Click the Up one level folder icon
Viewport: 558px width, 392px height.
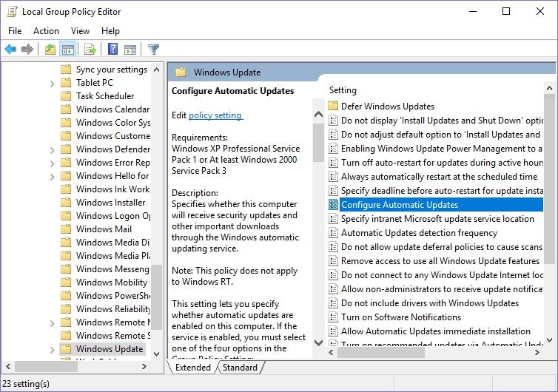[50, 49]
